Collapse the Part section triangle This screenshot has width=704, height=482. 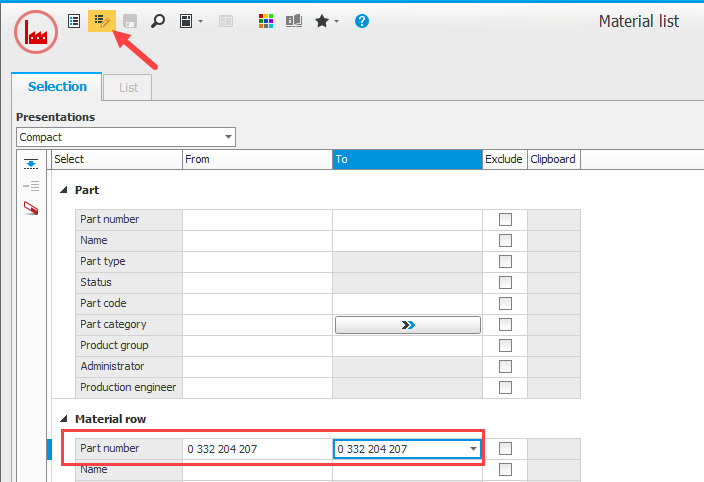tap(64, 190)
